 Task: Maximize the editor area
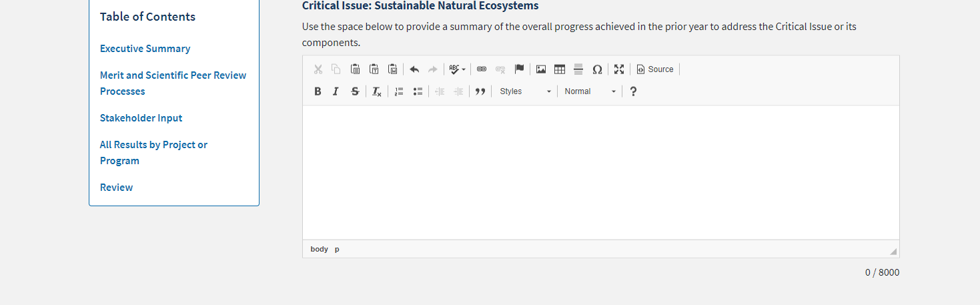point(619,69)
